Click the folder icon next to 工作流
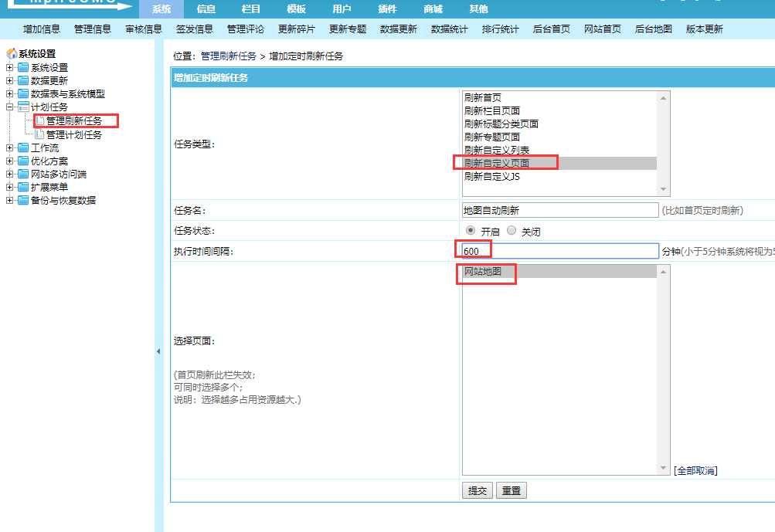This screenshot has width=775, height=532. 23,148
